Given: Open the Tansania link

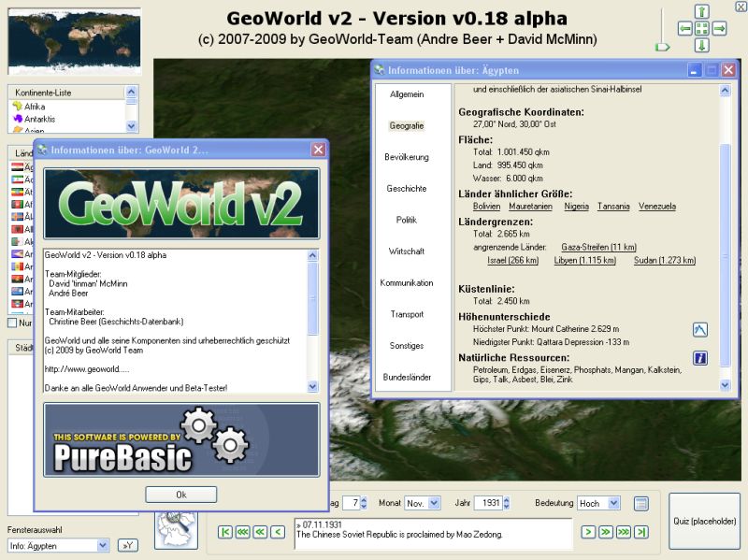Looking at the screenshot, I should (x=613, y=207).
